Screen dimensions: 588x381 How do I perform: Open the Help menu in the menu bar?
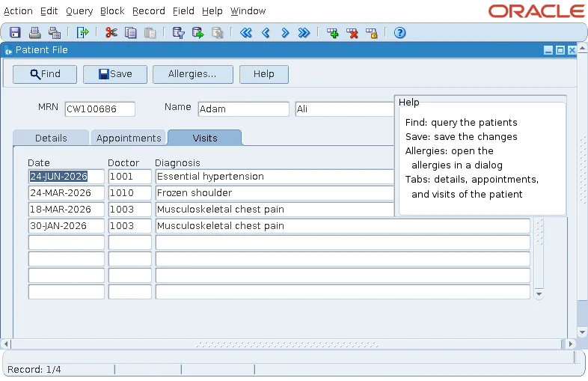tap(212, 11)
